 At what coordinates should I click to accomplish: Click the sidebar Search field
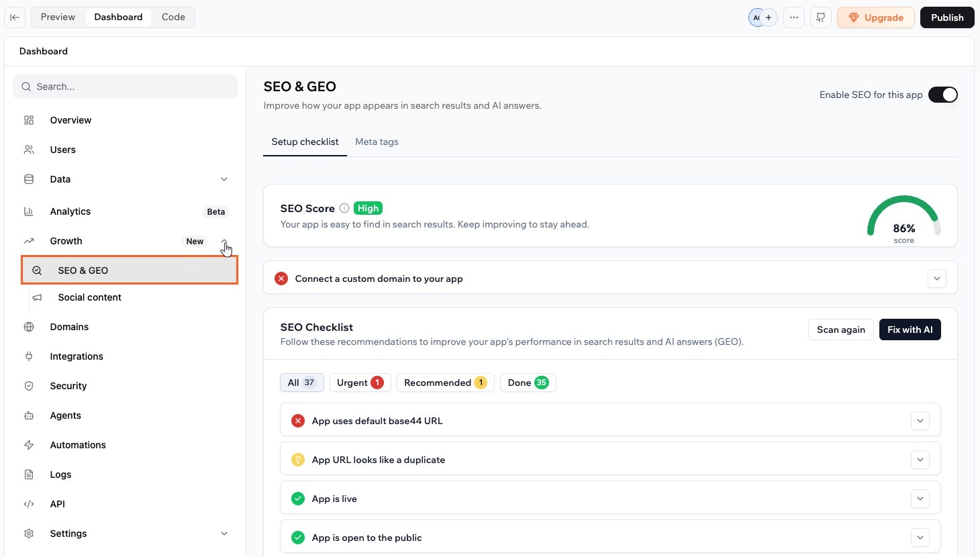tap(125, 86)
